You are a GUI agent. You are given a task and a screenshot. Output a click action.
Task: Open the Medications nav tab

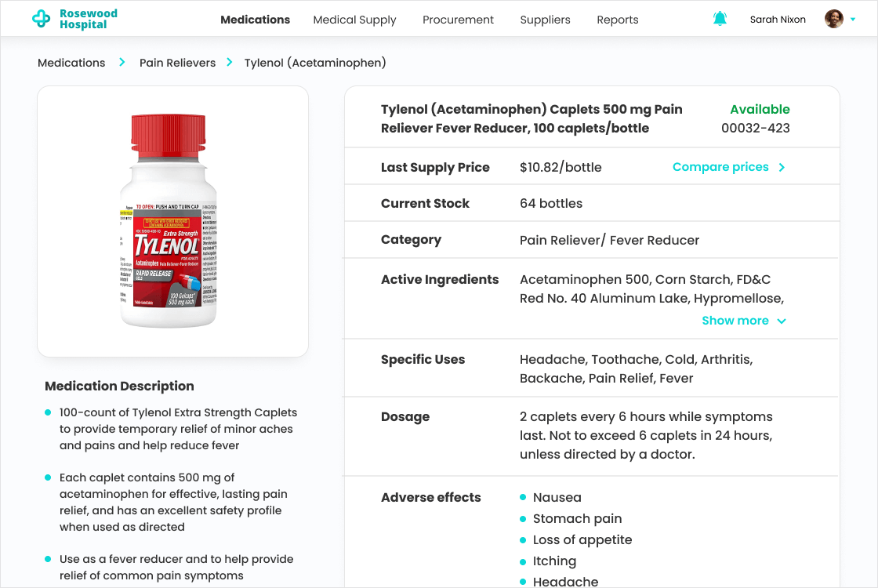coord(256,20)
